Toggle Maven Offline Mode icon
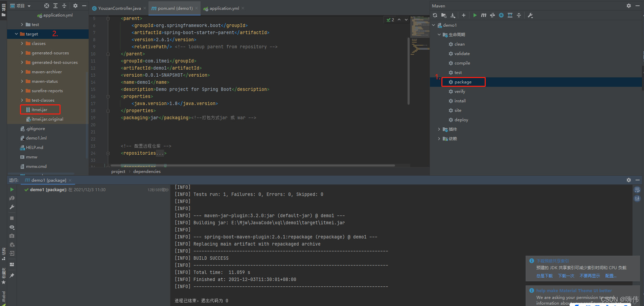Image resolution: width=644 pixels, height=306 pixels. (x=501, y=15)
